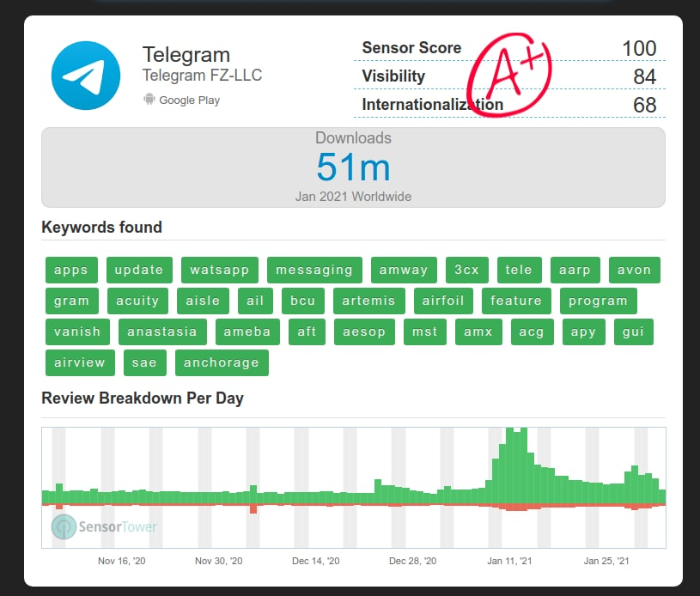Pick the 'airfoil' keyword tag
The height and width of the screenshot is (596, 700).
pos(443,301)
